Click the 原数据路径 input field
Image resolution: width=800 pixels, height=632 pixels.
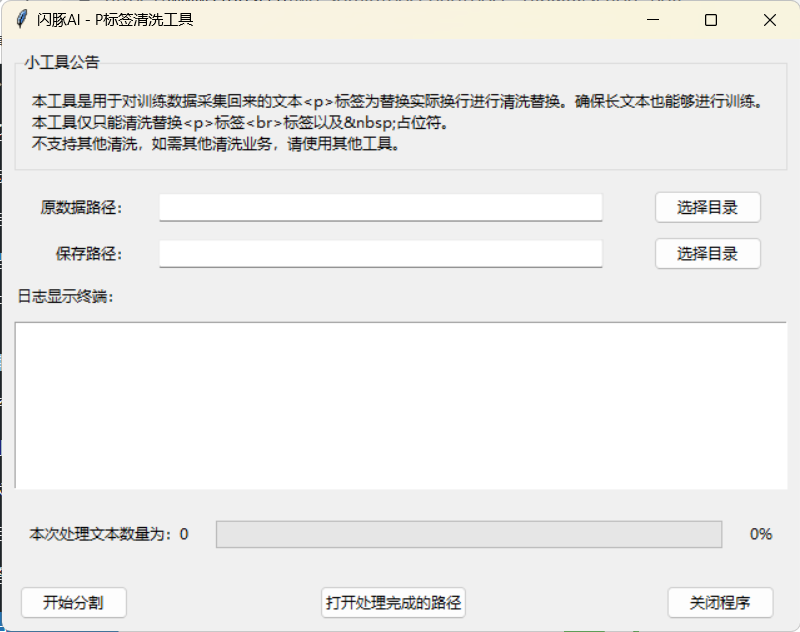(381, 208)
